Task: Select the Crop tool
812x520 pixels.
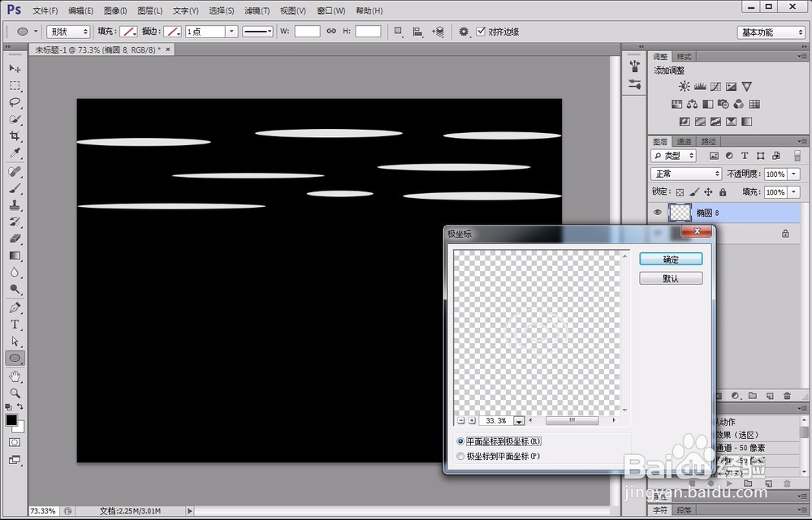Action: coord(15,136)
